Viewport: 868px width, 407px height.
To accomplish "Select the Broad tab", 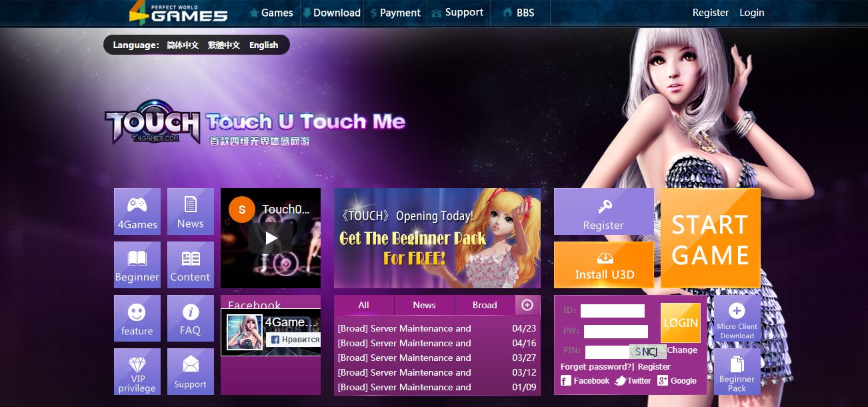I will (x=485, y=305).
